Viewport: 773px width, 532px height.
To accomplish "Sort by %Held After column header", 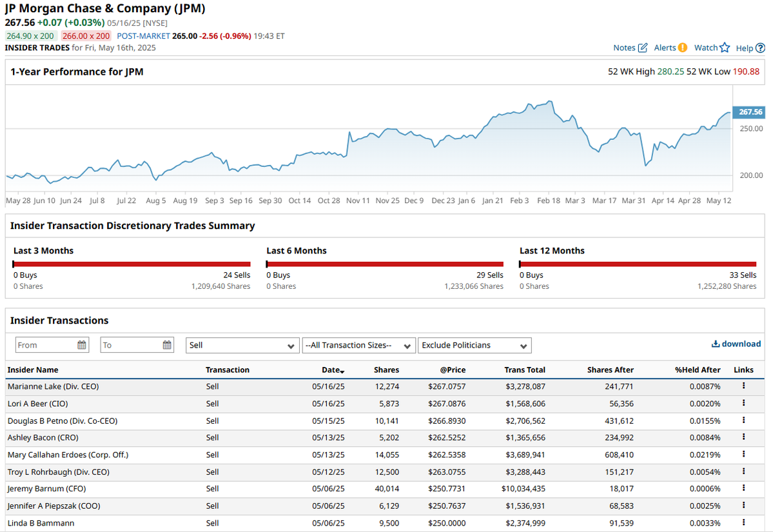I will tap(698, 369).
